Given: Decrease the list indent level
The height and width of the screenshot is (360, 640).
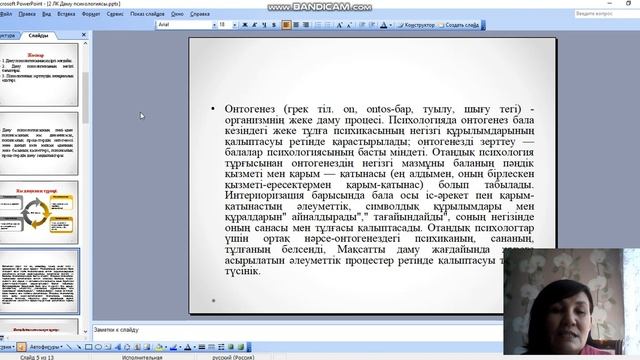Looking at the screenshot, I should [362, 25].
